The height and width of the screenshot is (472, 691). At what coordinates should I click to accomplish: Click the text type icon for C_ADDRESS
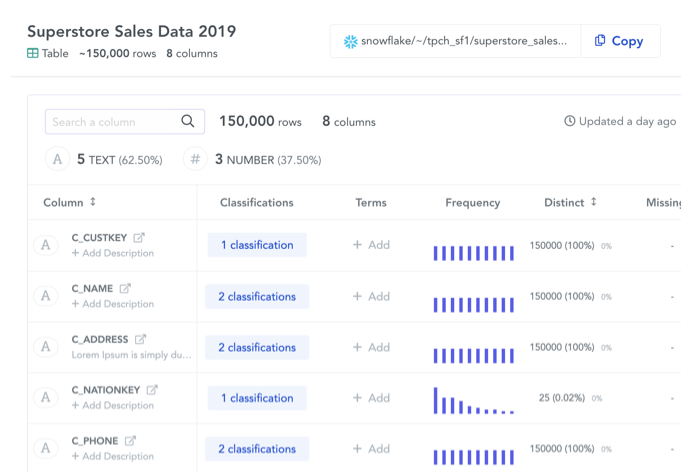point(45,347)
